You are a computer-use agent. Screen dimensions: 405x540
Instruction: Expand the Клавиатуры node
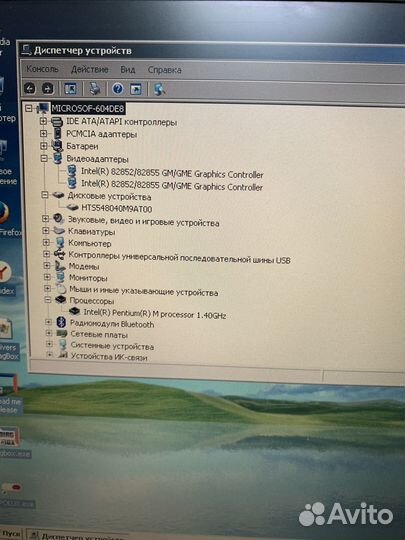46,230
